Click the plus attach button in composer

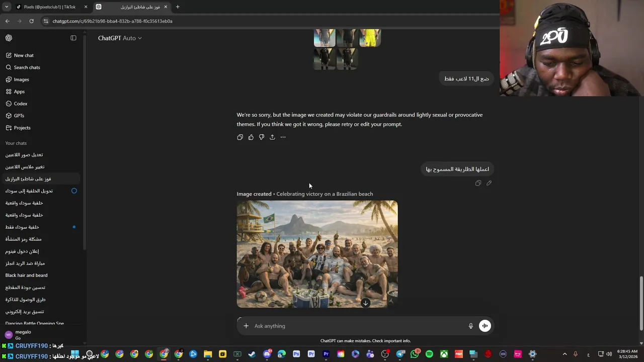point(246,326)
